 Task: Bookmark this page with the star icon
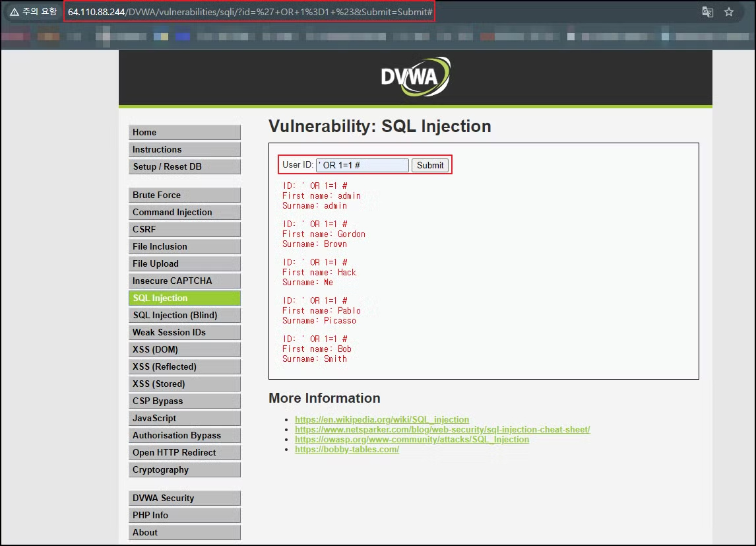click(728, 12)
